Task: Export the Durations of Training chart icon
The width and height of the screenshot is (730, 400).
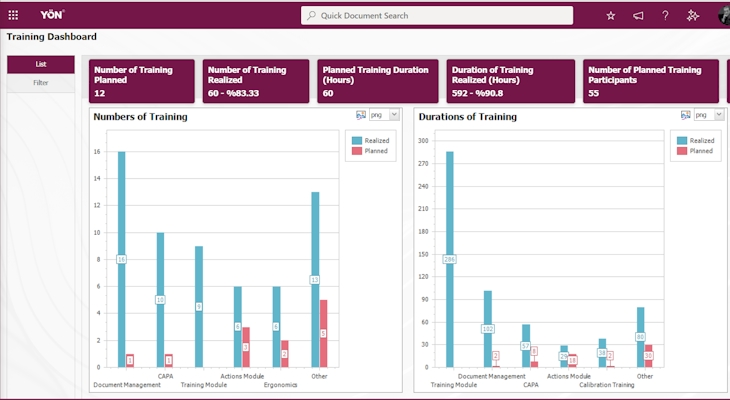Action: 686,115
